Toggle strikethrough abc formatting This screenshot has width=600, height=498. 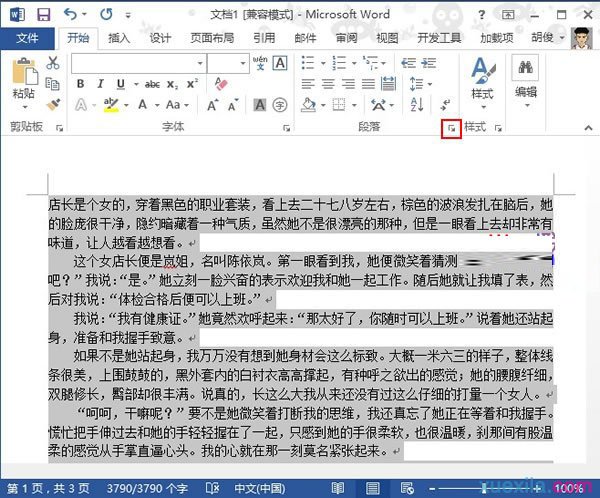[152, 84]
